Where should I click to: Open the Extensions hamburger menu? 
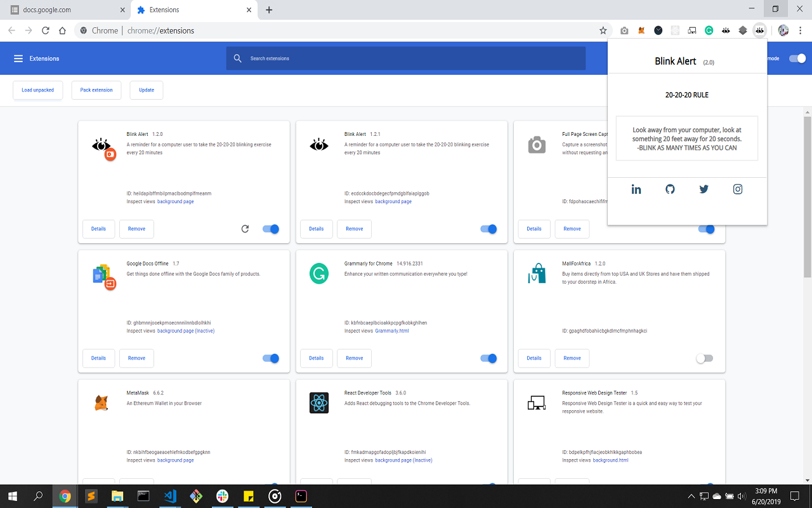coord(16,58)
